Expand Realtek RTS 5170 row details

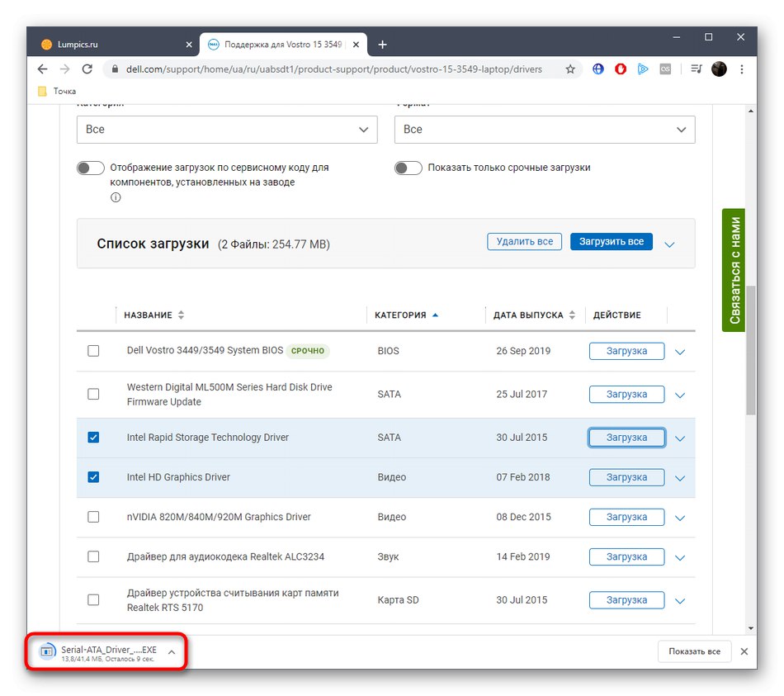pyautogui.click(x=680, y=601)
